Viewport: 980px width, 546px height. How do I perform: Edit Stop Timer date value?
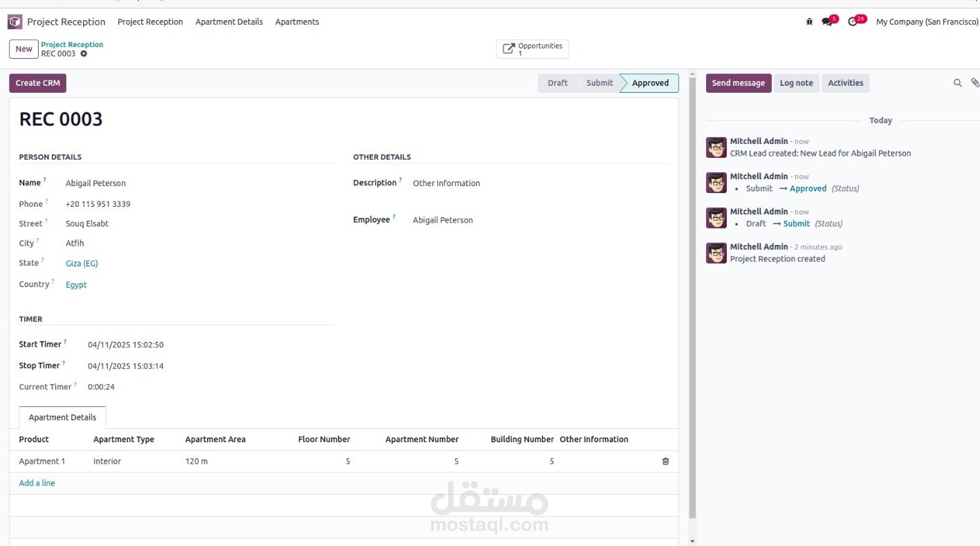point(125,366)
